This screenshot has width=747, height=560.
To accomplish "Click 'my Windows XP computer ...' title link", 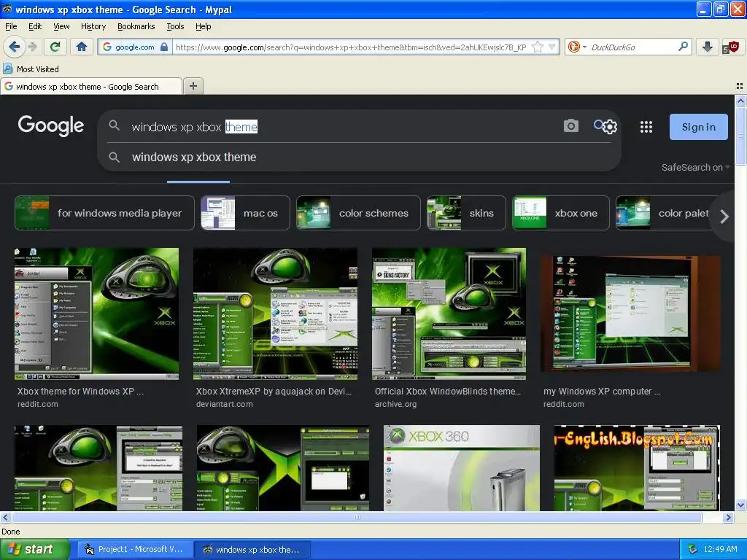I will click(602, 392).
